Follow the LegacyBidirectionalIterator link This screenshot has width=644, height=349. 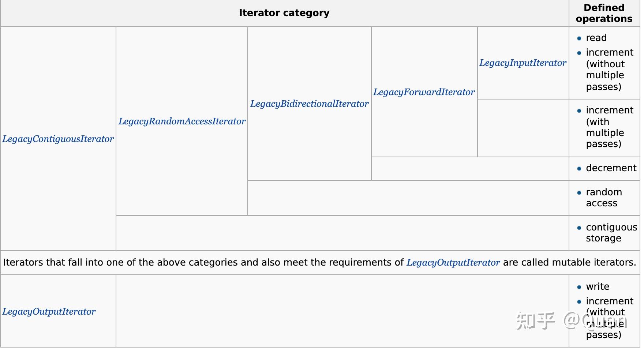[x=310, y=104]
